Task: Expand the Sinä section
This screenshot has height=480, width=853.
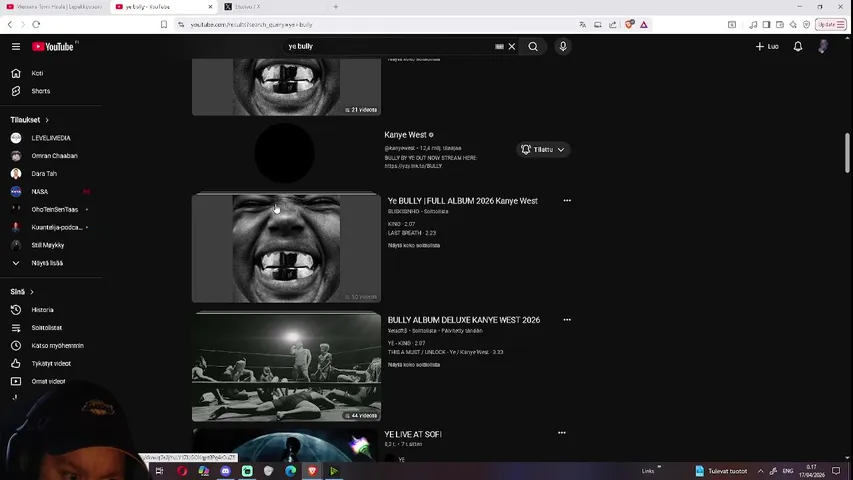Action: pyautogui.click(x=22, y=292)
